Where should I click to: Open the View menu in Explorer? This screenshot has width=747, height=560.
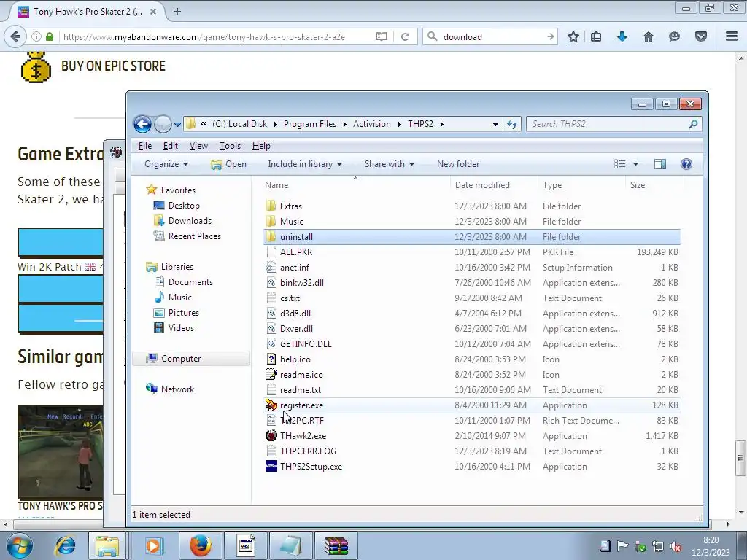(x=198, y=146)
